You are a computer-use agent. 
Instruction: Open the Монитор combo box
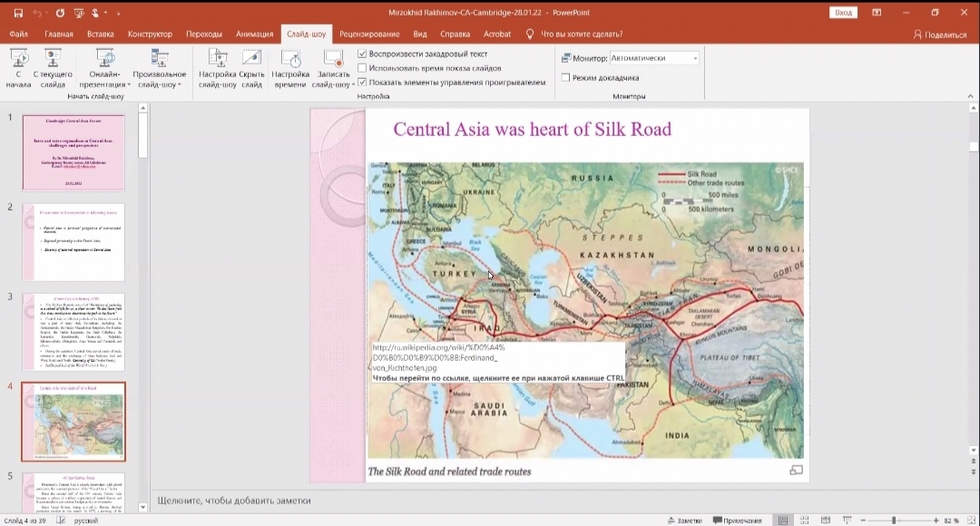[x=653, y=58]
